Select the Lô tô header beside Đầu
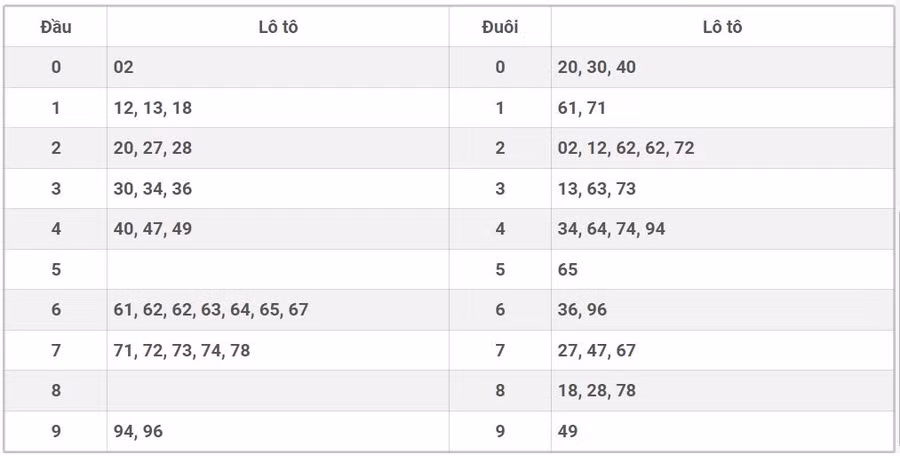This screenshot has width=900, height=456. [x=278, y=27]
